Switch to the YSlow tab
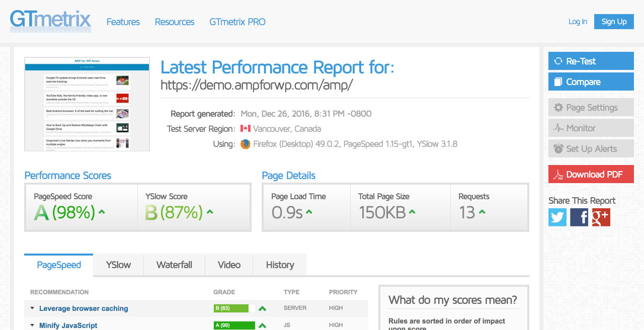 pyautogui.click(x=118, y=265)
